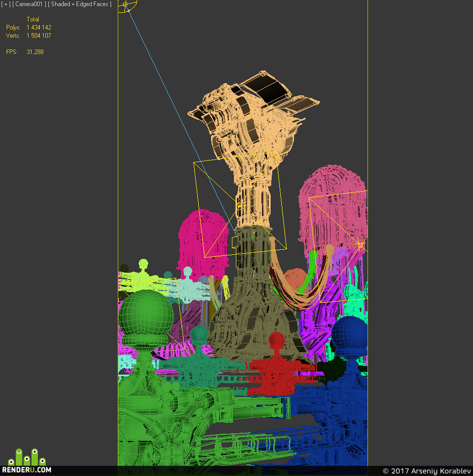Open the Shaded + Edged Faces shading menu
This screenshot has height=476, width=473.
click(x=80, y=4)
